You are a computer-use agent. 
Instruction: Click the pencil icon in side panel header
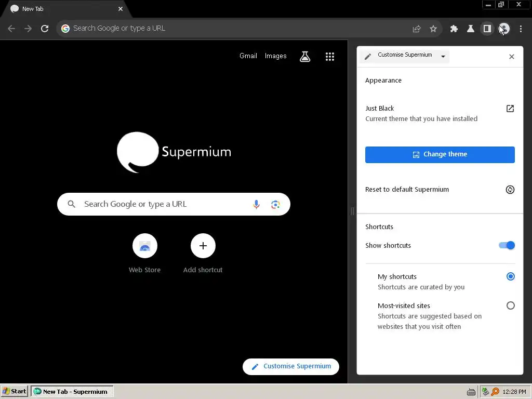coord(368,57)
